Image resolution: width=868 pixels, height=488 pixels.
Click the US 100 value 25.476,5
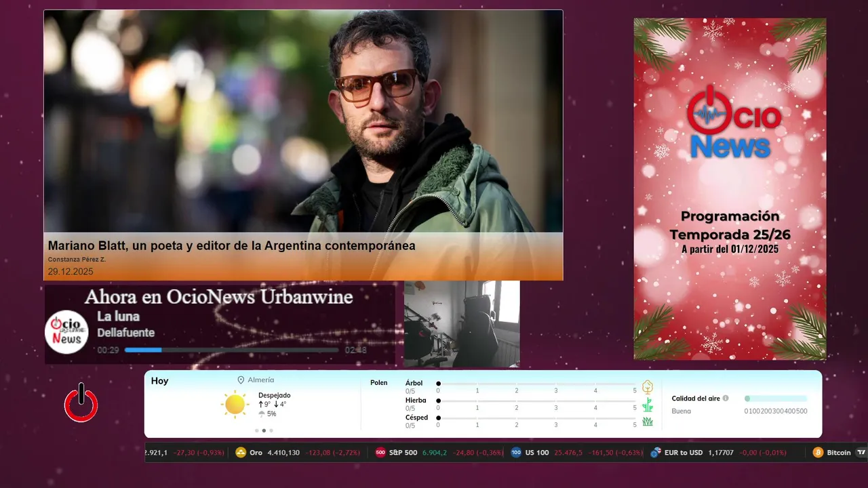click(x=568, y=453)
